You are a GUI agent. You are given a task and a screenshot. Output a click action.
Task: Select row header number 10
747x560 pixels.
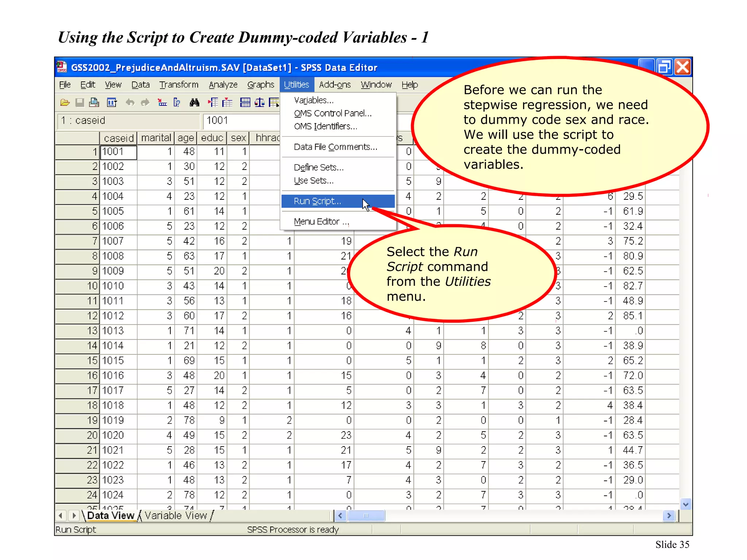(x=77, y=286)
